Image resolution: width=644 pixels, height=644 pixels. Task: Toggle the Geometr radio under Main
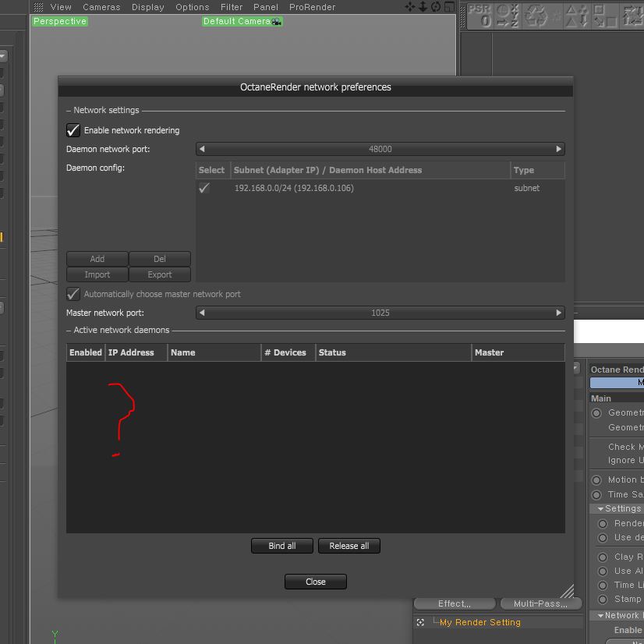click(x=596, y=412)
